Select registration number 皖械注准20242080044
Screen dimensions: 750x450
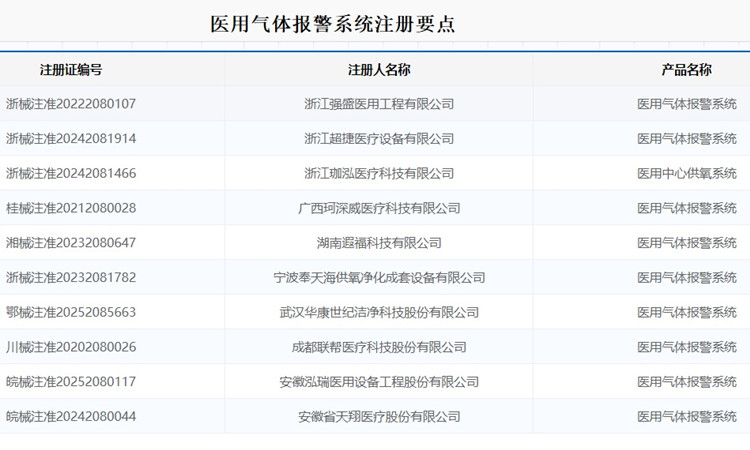(x=71, y=416)
